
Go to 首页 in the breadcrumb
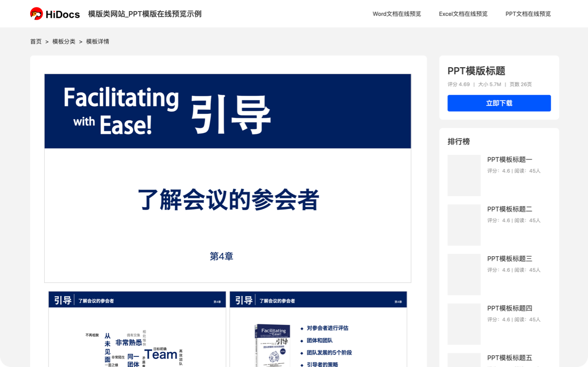(36, 42)
